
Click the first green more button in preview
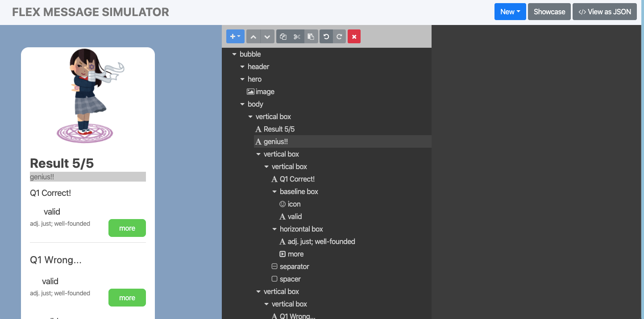click(127, 228)
